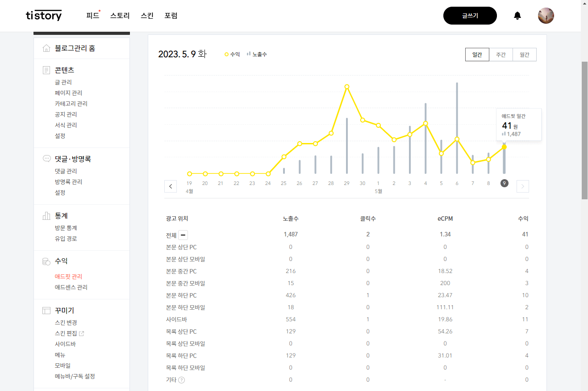Toggle the 노출수 legend on the chart
The width and height of the screenshot is (588, 391).
click(x=257, y=54)
